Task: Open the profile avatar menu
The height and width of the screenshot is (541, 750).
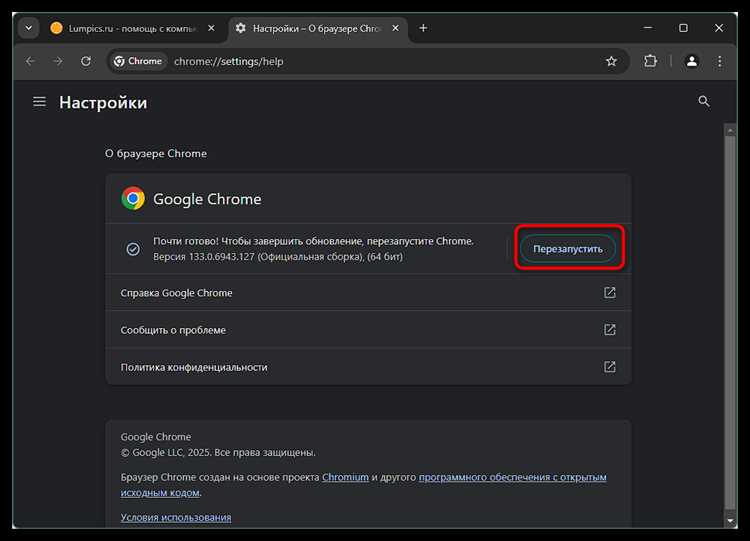Action: (x=692, y=61)
